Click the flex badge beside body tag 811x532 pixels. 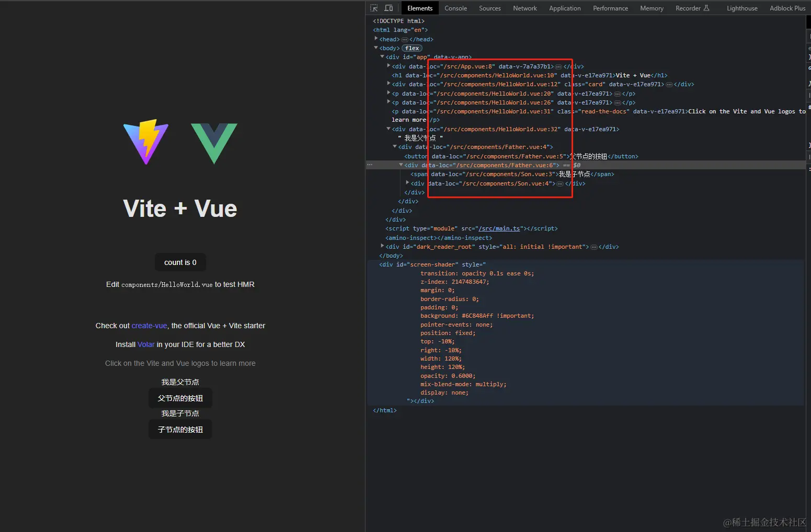[412, 48]
